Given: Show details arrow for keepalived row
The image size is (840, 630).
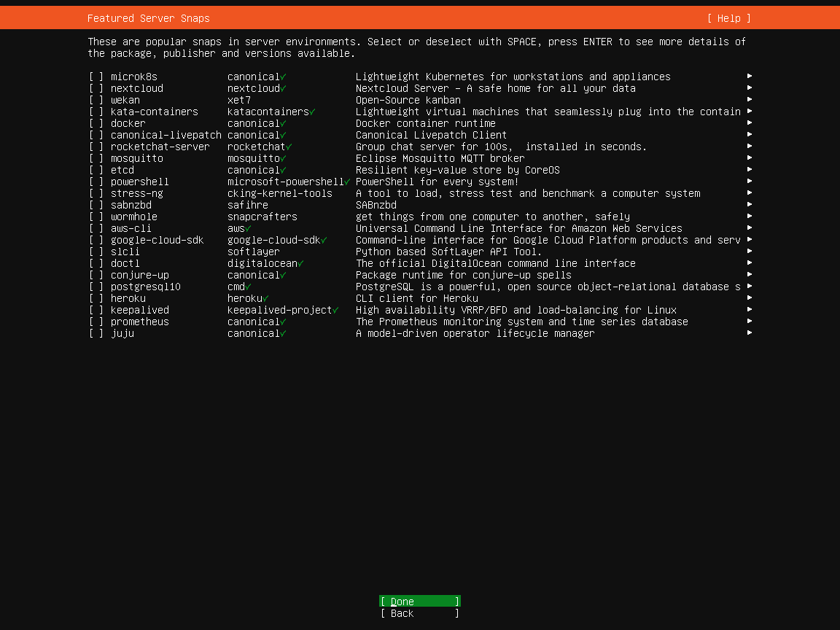Looking at the screenshot, I should click(750, 309).
